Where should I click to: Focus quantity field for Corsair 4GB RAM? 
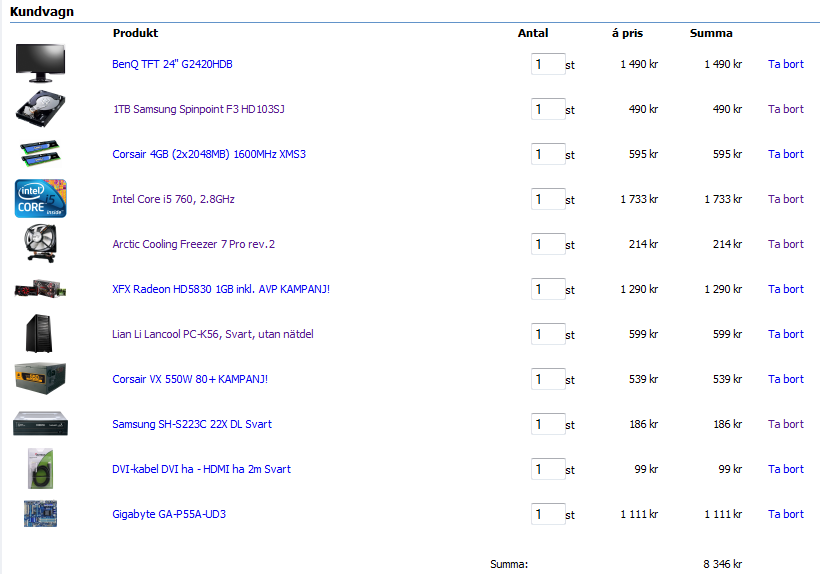[x=548, y=154]
